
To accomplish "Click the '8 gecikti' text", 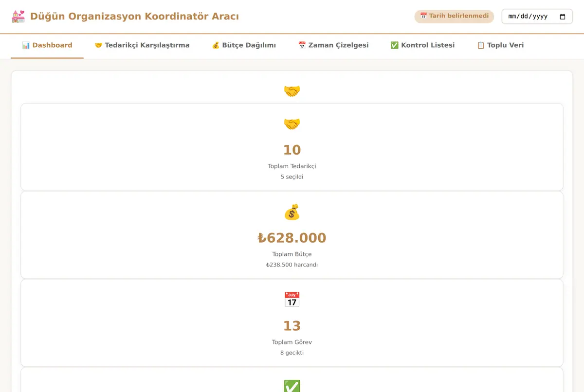I will tap(292, 353).
